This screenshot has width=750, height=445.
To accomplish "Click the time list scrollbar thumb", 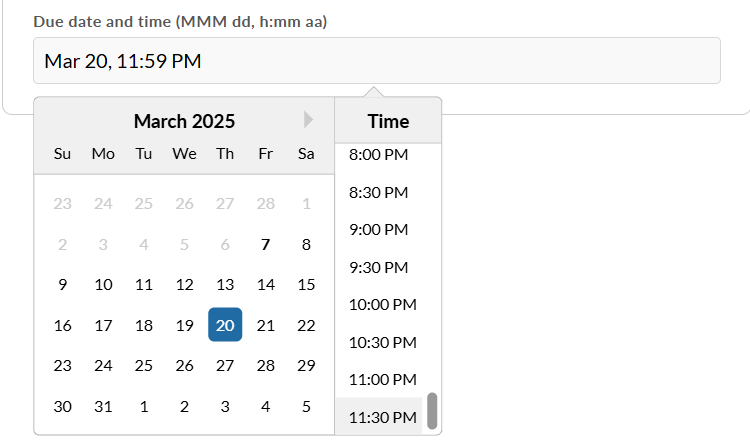I will click(432, 411).
